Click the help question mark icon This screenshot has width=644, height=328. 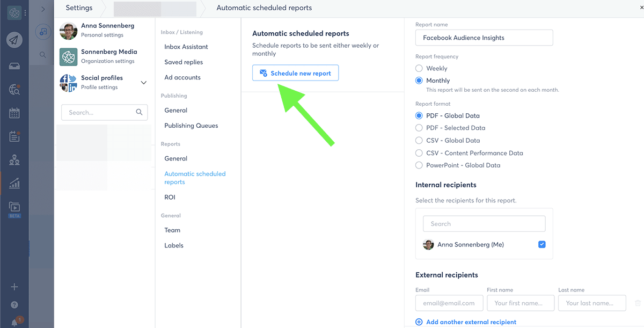coord(14,304)
